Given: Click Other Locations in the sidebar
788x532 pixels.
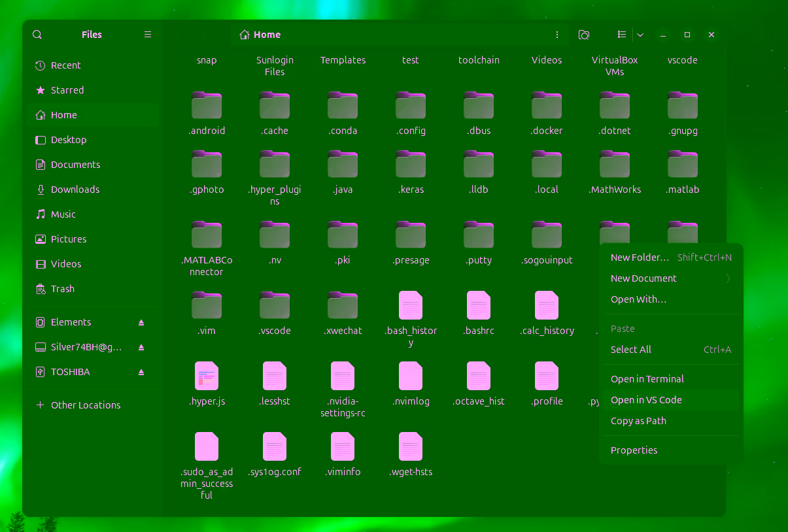Looking at the screenshot, I should point(86,405).
